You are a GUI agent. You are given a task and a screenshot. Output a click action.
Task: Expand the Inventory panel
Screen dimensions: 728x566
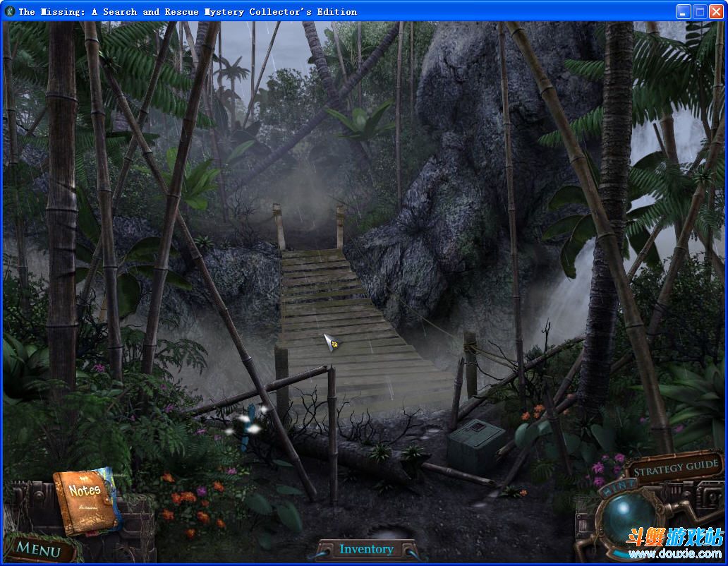click(x=366, y=549)
